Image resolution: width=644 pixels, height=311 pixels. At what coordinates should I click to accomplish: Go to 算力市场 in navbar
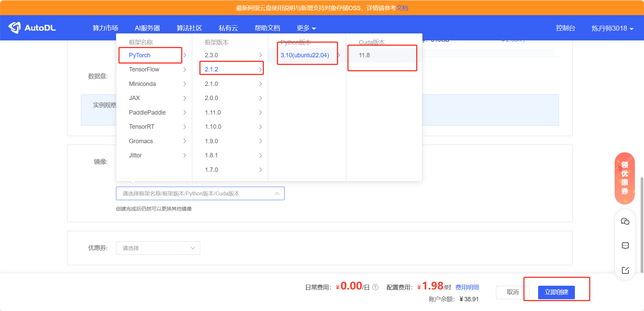pyautogui.click(x=105, y=28)
